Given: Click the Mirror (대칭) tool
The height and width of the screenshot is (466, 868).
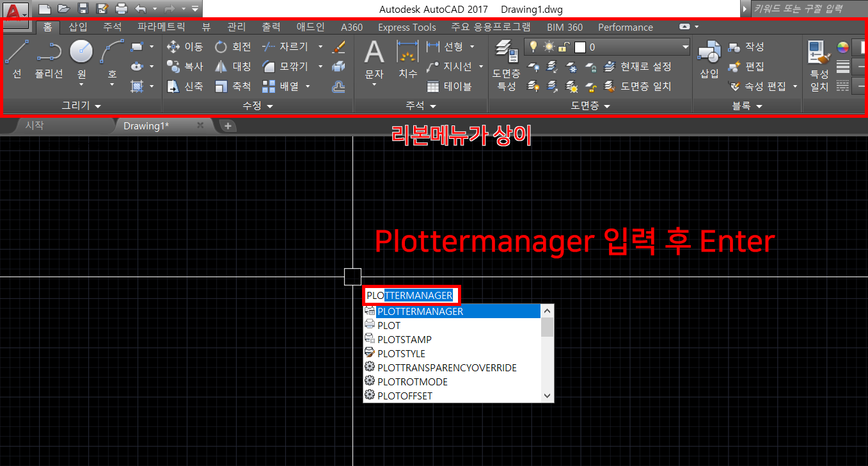Looking at the screenshot, I should click(x=233, y=67).
